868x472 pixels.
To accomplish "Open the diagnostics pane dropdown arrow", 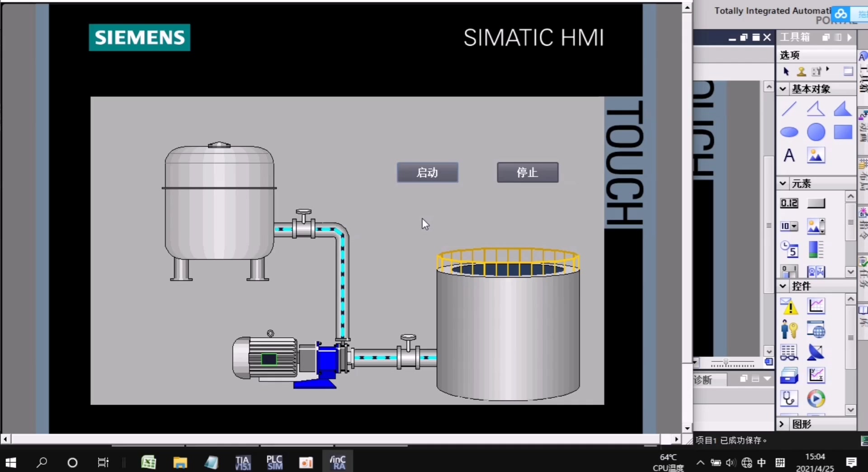I will [x=767, y=379].
